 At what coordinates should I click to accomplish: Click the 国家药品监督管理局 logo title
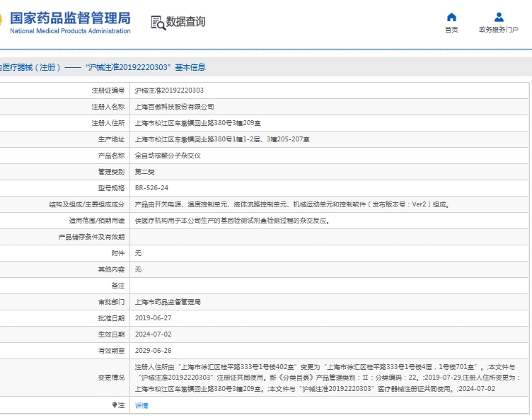coord(70,18)
